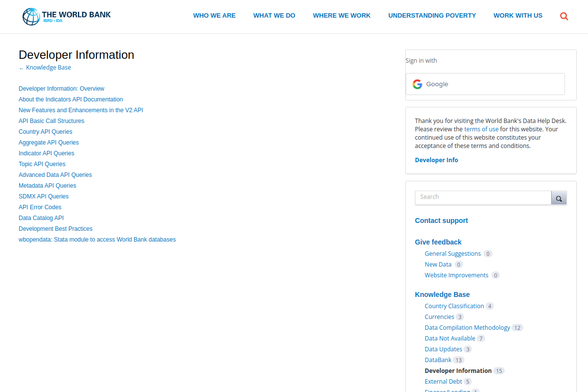This screenshot has height=392, width=588.
Task: Open Data Not Available category
Action: [450, 339]
